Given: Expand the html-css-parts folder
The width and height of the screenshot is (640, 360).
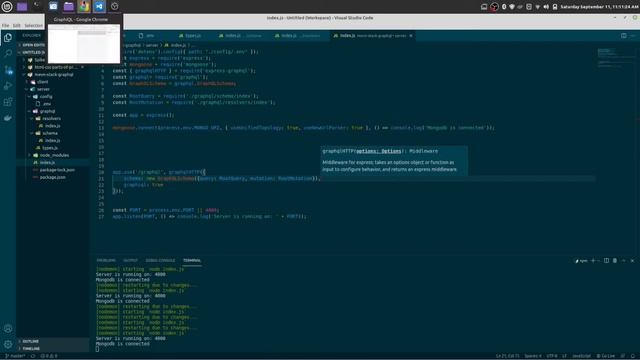Looking at the screenshot, I should tap(53, 67).
